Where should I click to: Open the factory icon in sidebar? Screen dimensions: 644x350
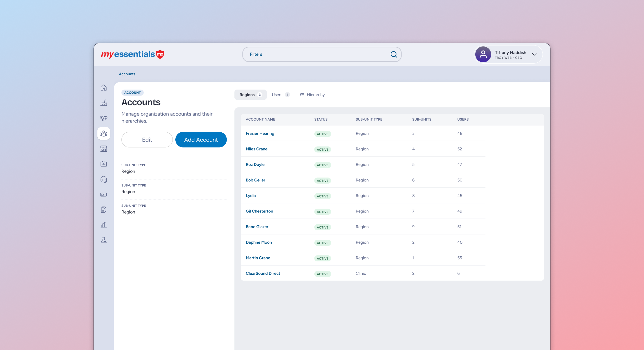[103, 103]
